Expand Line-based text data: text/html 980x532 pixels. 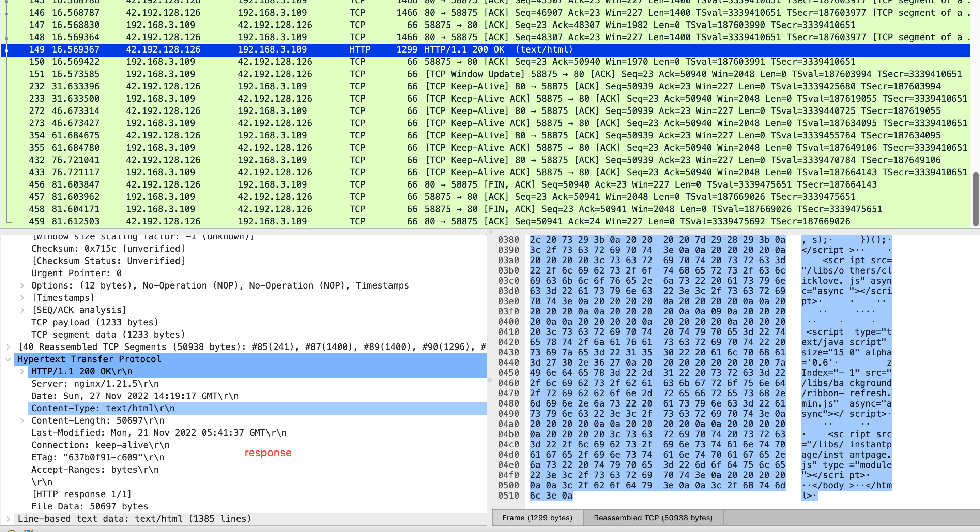click(9, 519)
